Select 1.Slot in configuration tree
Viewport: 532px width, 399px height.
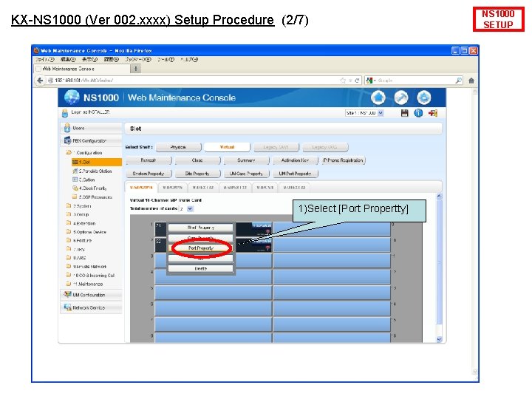(97, 162)
